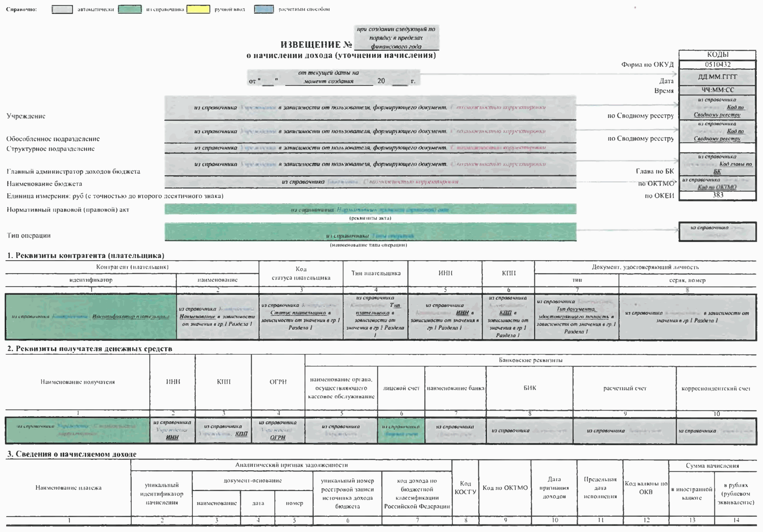
Task: Click the 'Код по ОКТМО' code cell
Action: pos(717,184)
